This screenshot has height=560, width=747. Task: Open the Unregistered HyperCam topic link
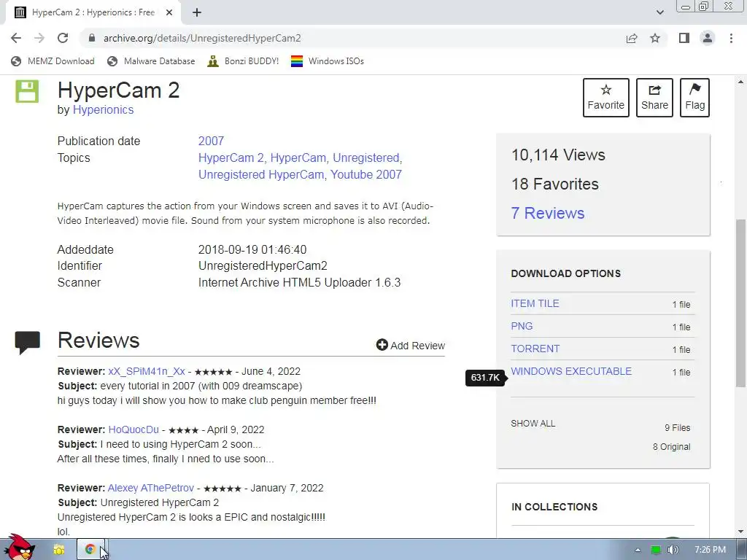click(x=262, y=174)
